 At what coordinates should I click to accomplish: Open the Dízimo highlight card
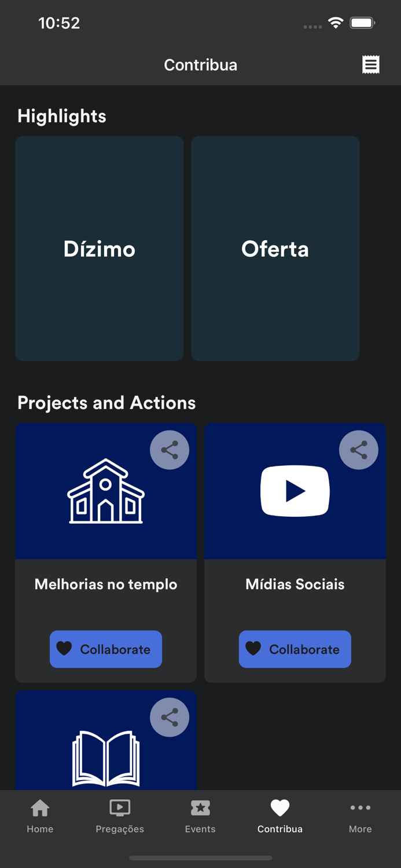pos(99,248)
